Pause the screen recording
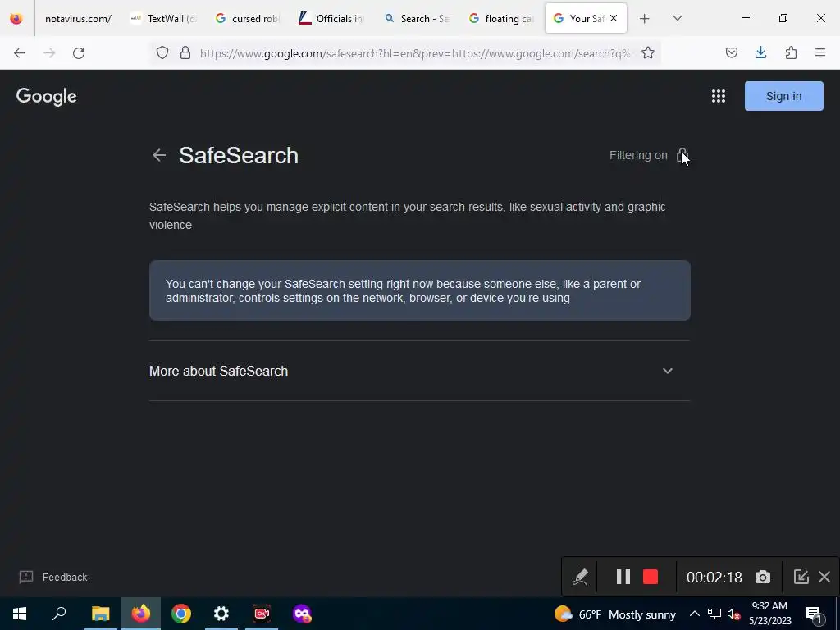 point(623,577)
